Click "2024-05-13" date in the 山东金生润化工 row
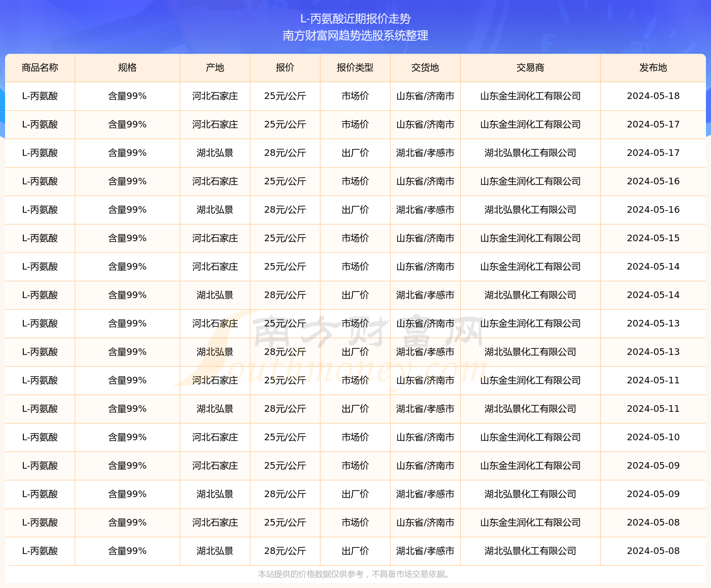Viewport: 711px width, 588px height. (x=653, y=323)
